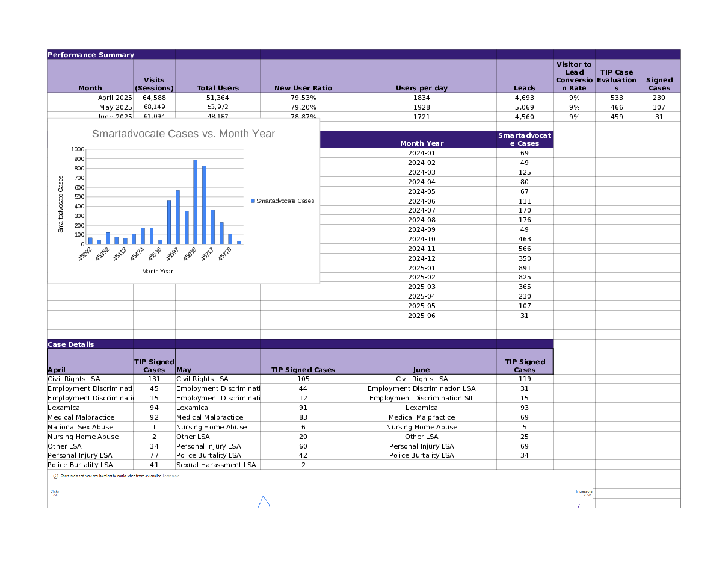Select the Month Year axis label on chart
Image resolution: width=728 pixels, height=563 pixels.
pyautogui.click(x=157, y=272)
